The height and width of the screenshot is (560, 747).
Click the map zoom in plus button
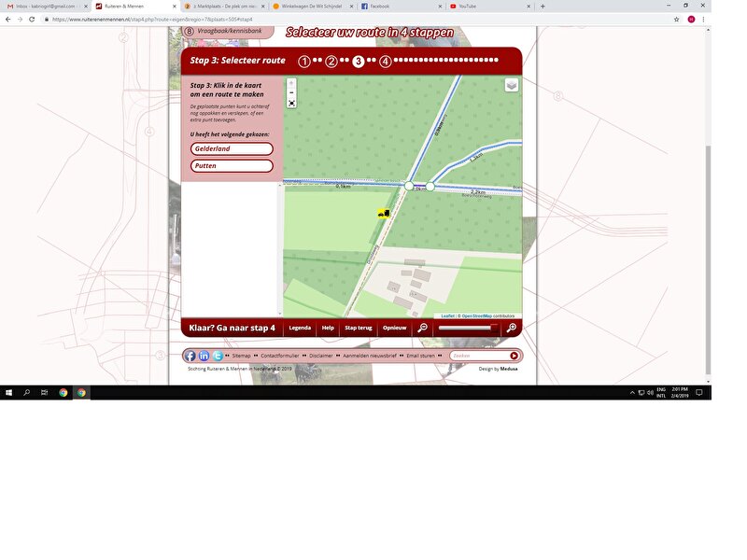[291, 83]
